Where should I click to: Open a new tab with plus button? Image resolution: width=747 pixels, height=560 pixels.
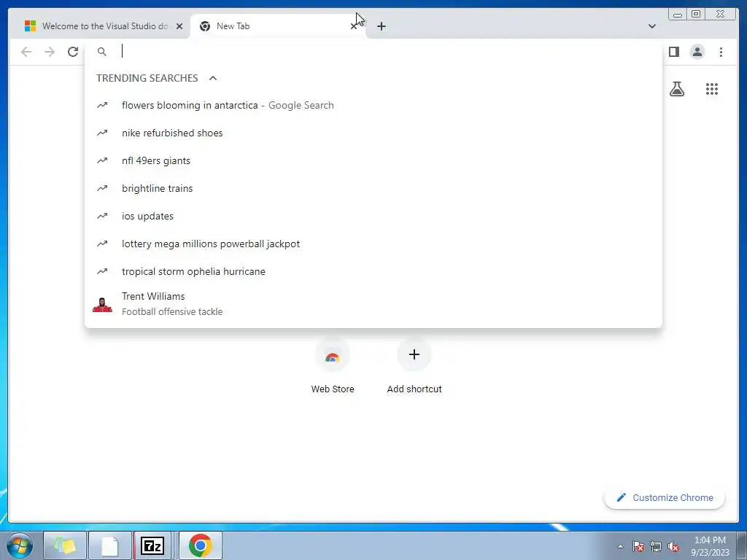(381, 26)
